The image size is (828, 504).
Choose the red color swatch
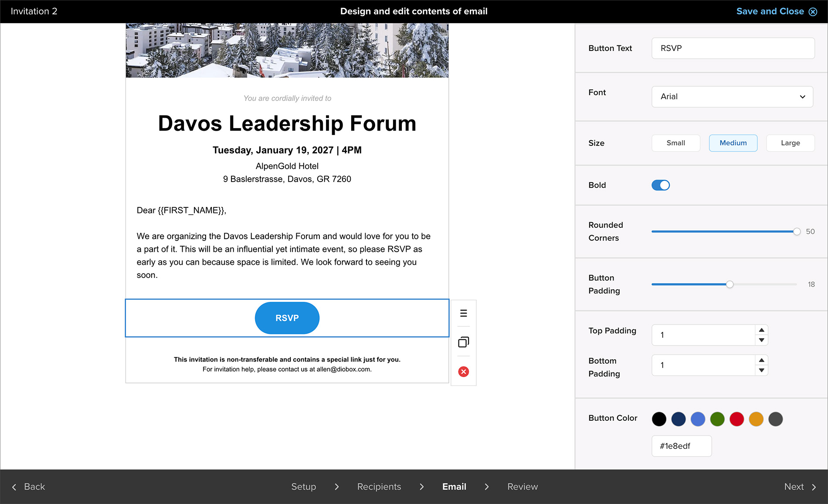pyautogui.click(x=736, y=419)
